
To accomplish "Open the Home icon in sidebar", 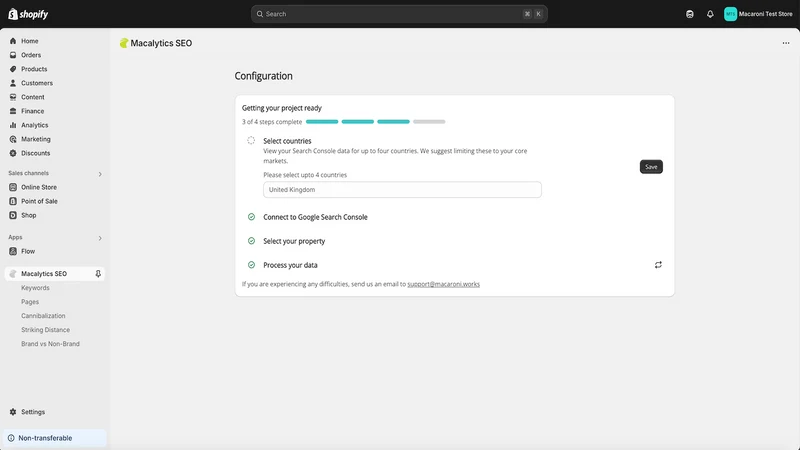I will coord(13,41).
